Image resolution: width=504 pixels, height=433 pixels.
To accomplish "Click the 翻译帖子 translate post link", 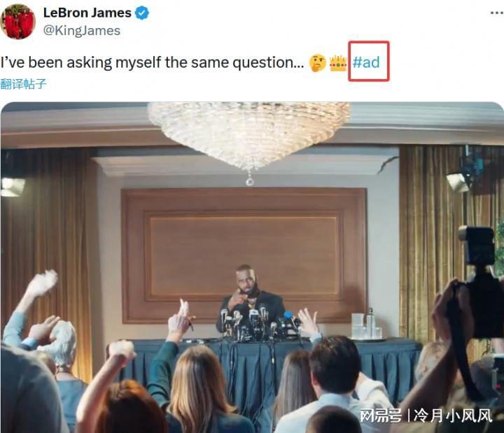I will pyautogui.click(x=24, y=84).
